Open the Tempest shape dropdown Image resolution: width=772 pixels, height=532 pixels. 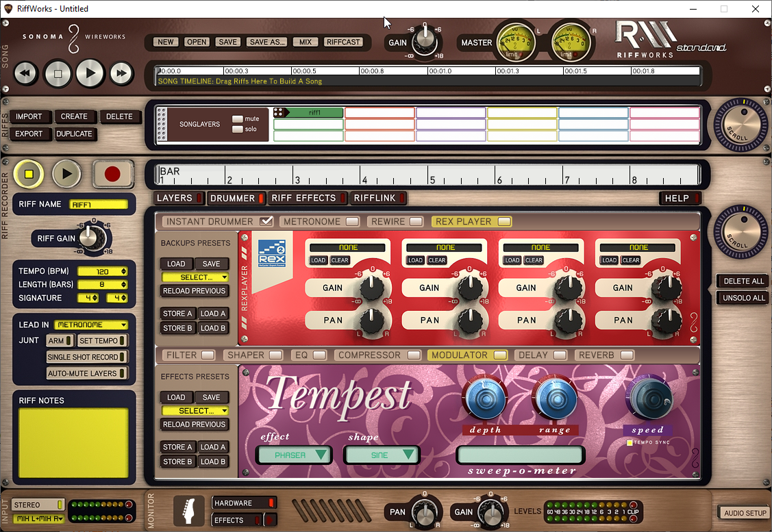click(x=381, y=455)
